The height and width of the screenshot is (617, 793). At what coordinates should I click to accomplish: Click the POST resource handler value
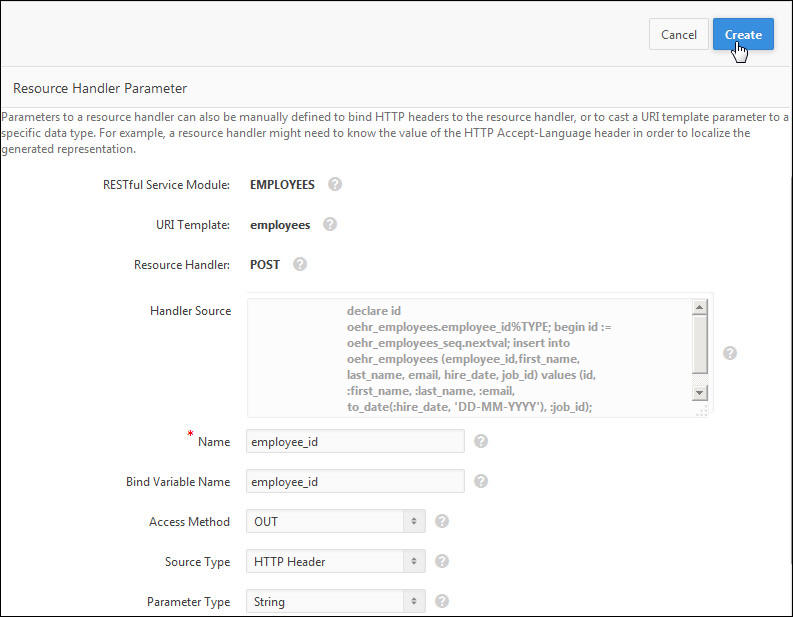coord(265,265)
